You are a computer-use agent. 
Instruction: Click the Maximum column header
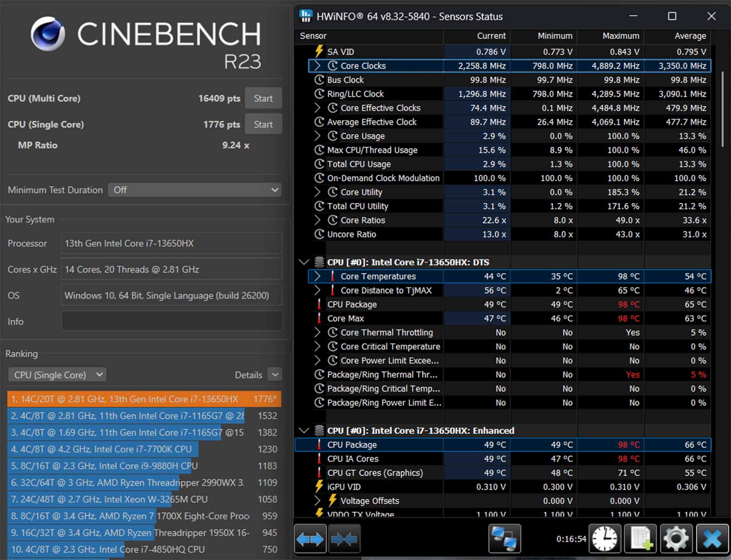click(x=611, y=36)
